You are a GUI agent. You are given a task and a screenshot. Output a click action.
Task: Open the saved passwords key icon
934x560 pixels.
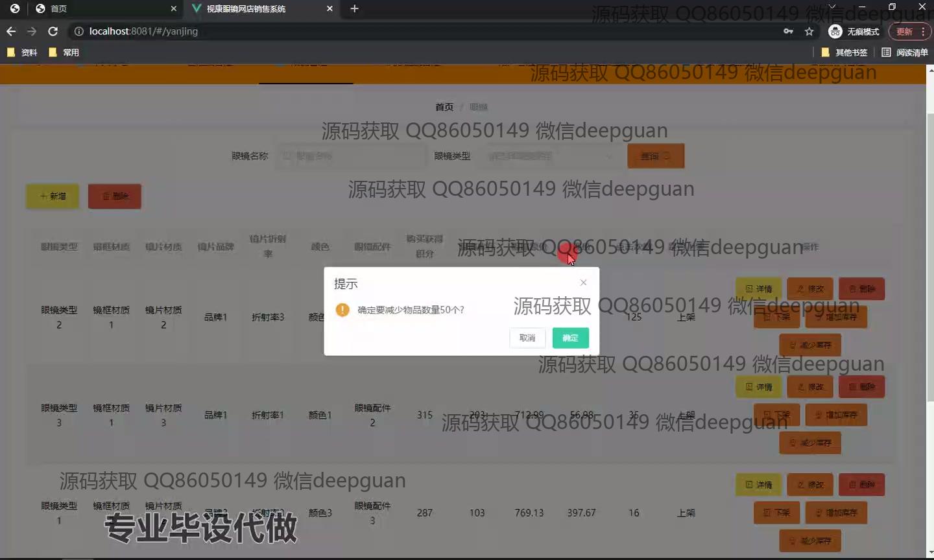[788, 31]
